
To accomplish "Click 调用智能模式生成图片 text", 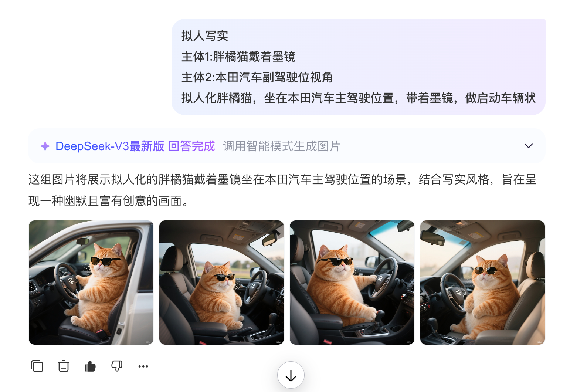I will pyautogui.click(x=281, y=146).
